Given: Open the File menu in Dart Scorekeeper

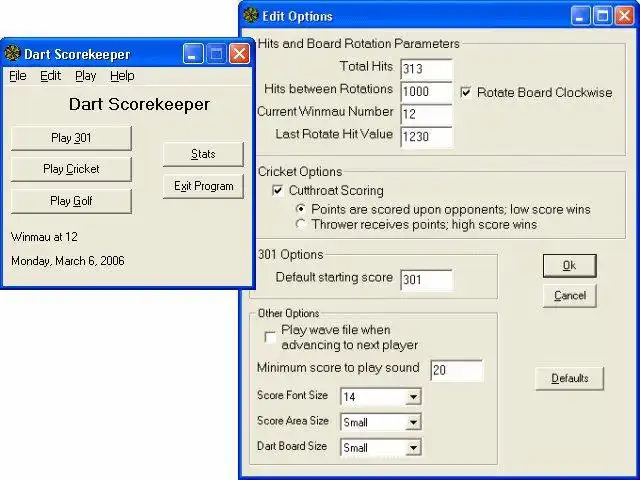Looking at the screenshot, I should pos(18,76).
